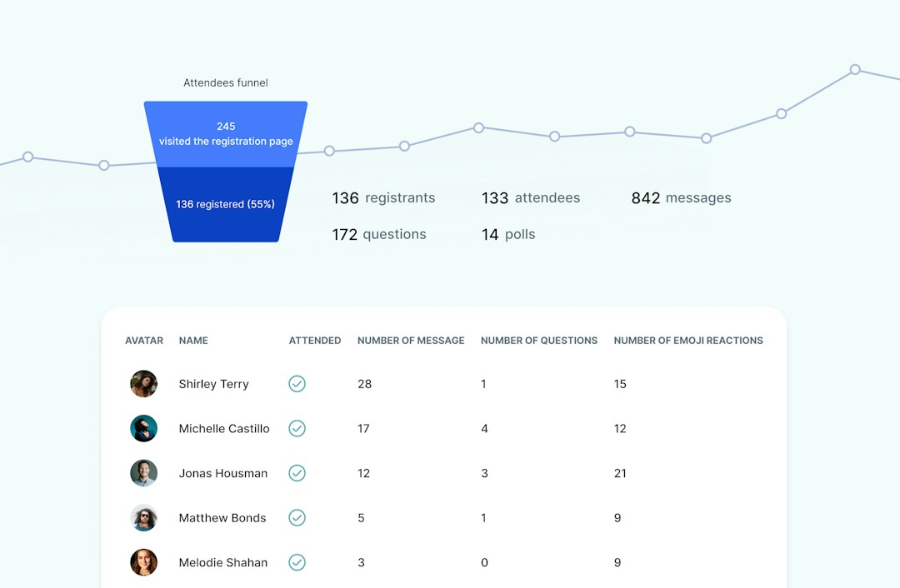Open Michelle Castillo's avatar image
Screen dimensions: 900x588
coord(143,429)
